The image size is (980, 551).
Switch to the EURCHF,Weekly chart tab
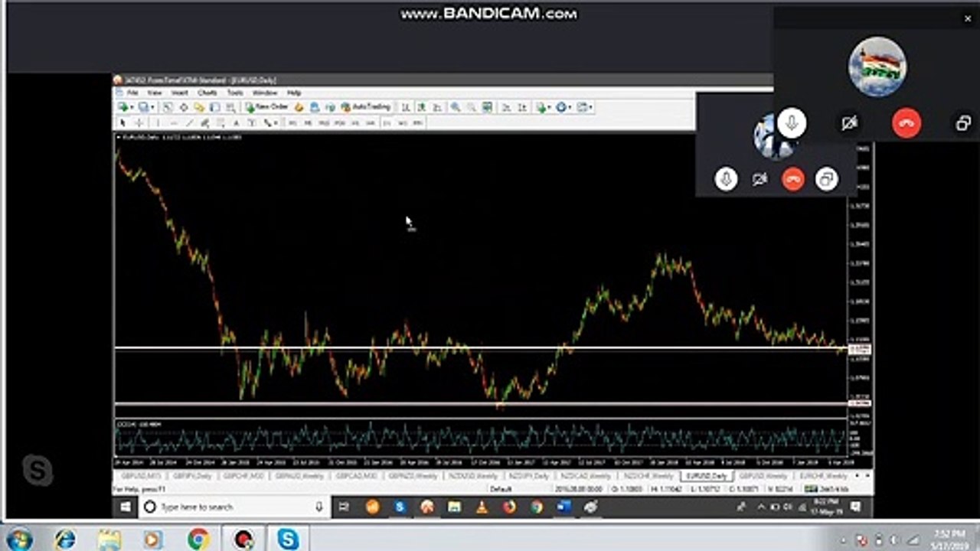click(x=823, y=475)
